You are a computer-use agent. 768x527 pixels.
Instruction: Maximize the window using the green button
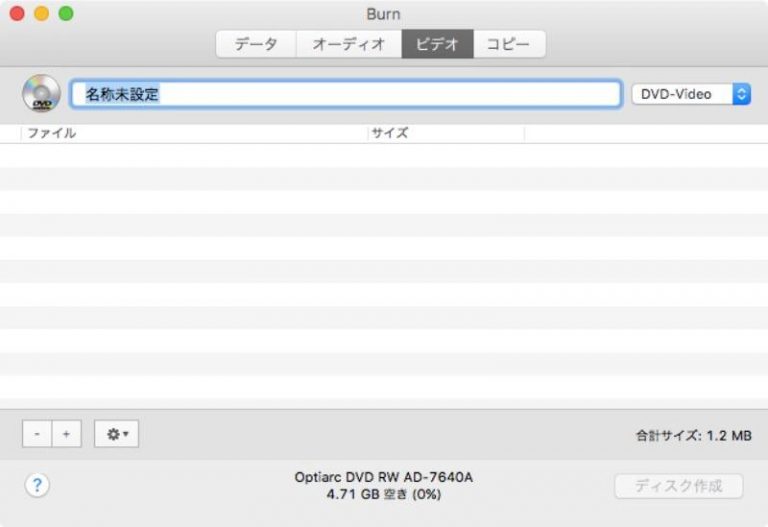65,14
